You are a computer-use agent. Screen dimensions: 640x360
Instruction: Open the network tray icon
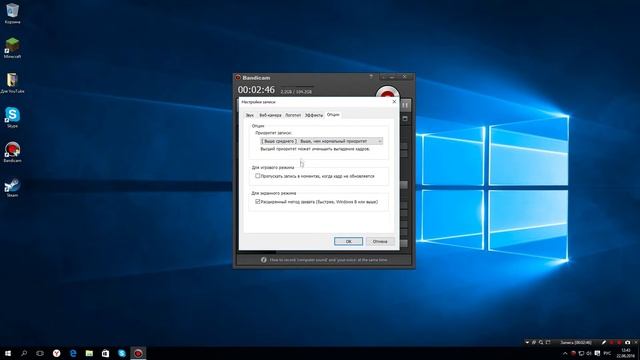pyautogui.click(x=581, y=353)
